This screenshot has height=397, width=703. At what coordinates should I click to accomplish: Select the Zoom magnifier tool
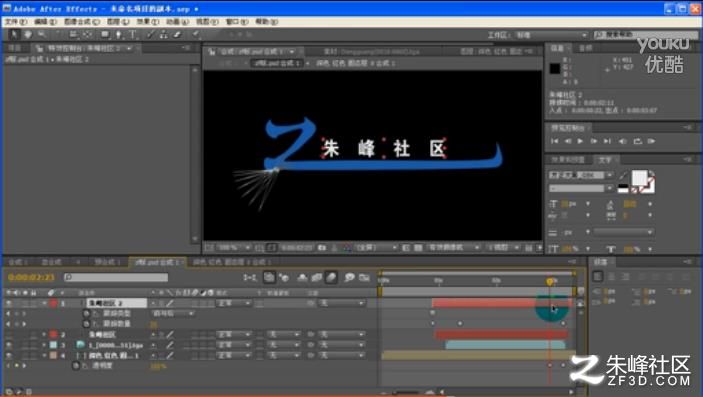(41, 34)
